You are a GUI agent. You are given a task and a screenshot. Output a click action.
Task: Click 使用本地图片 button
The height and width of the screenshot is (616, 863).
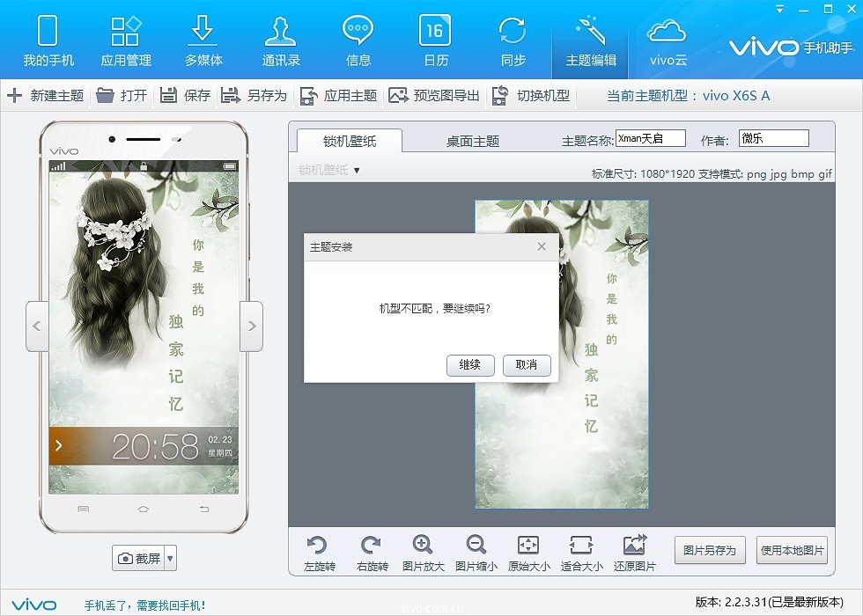point(792,550)
